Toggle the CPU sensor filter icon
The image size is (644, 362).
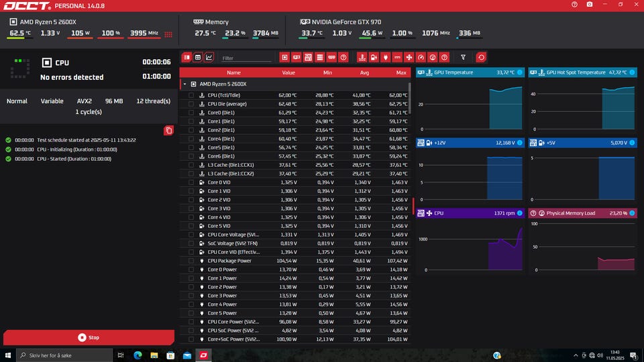(284, 58)
